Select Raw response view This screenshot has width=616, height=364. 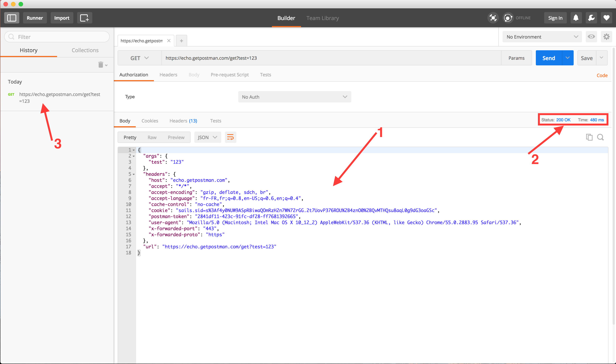click(152, 137)
